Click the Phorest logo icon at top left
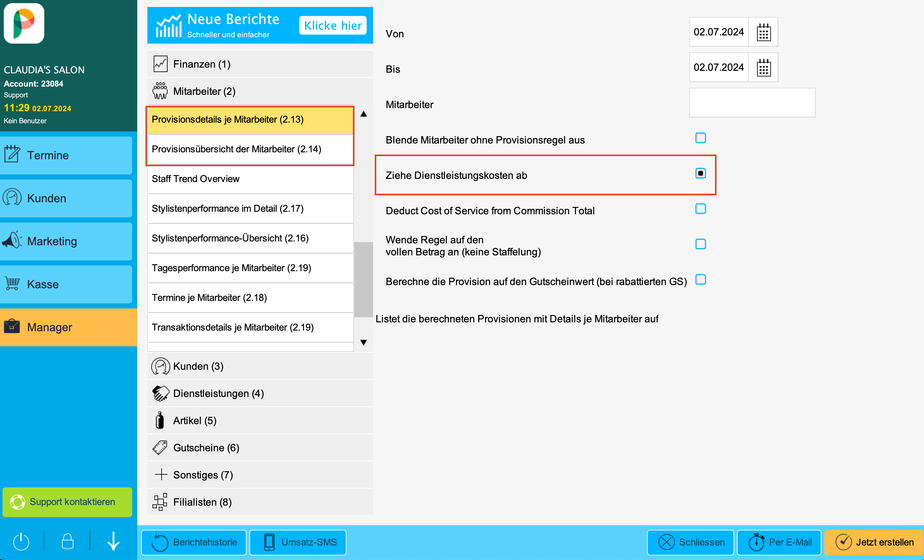The image size is (924, 560). pos(24,24)
